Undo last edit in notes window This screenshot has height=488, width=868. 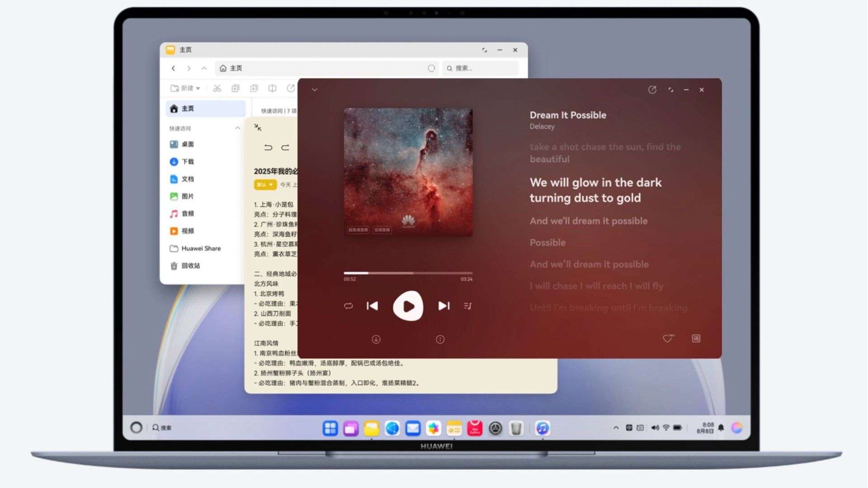point(268,148)
